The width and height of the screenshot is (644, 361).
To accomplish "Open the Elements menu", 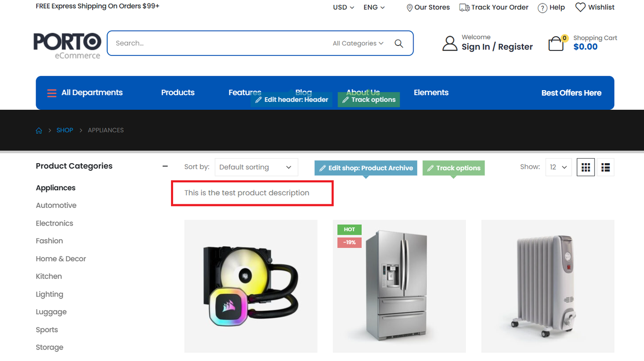I will coord(431,93).
